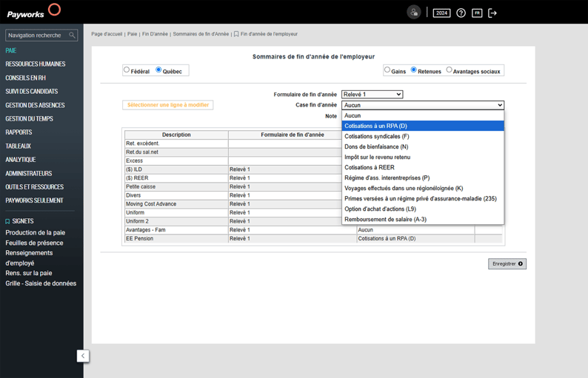The image size is (588, 378).
Task: Open Analytique in the sidebar
Action: tap(21, 160)
